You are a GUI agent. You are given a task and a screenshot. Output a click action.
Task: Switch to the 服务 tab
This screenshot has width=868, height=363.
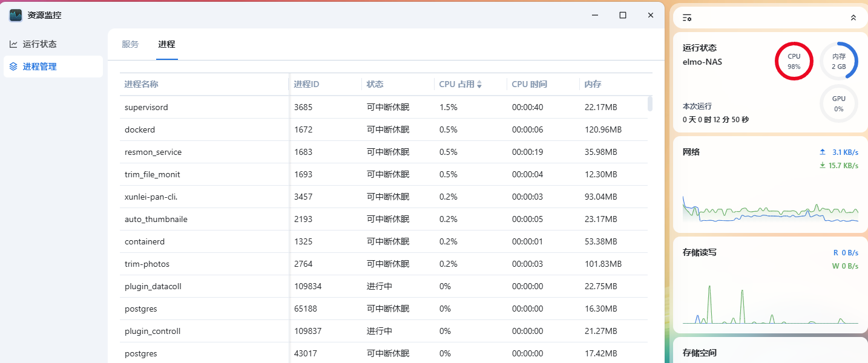pyautogui.click(x=130, y=44)
